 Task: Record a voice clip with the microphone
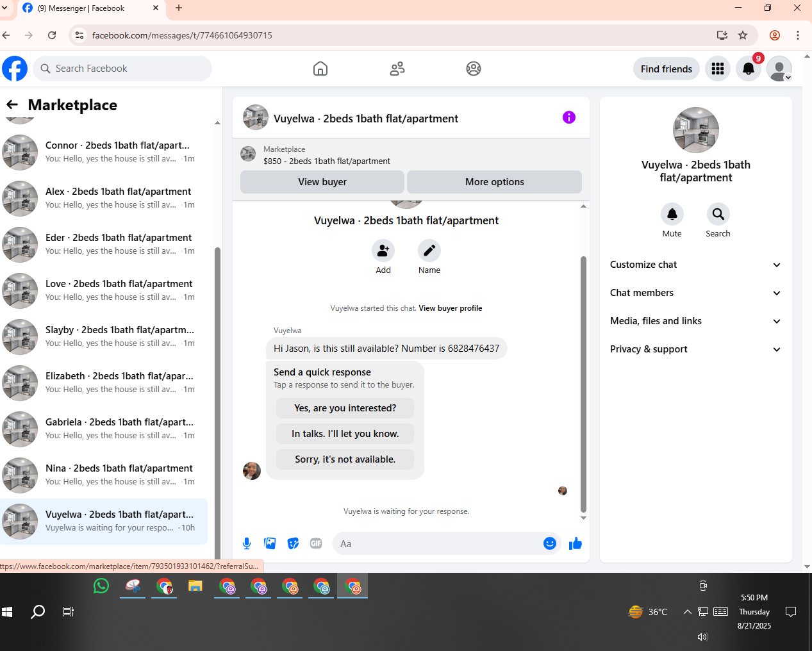247,543
